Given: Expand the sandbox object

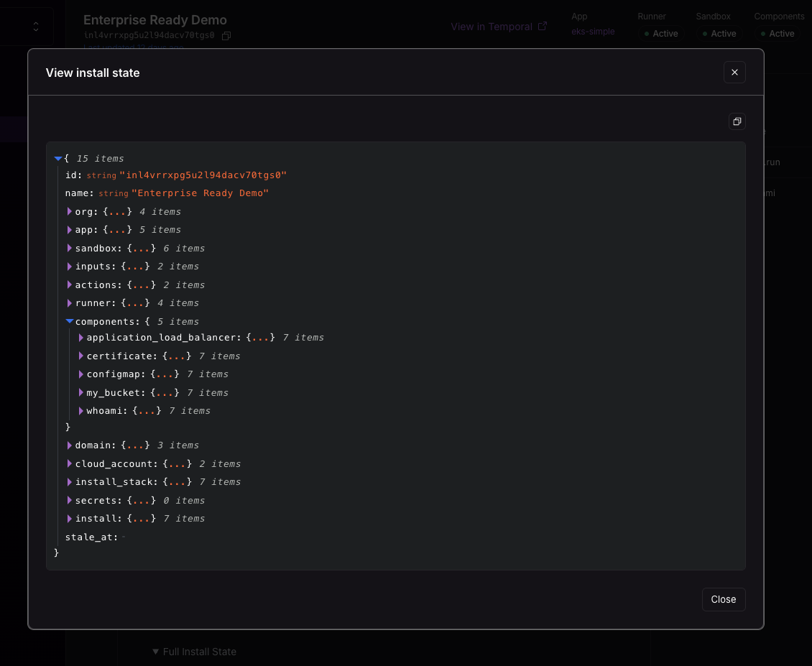Looking at the screenshot, I should pos(70,248).
